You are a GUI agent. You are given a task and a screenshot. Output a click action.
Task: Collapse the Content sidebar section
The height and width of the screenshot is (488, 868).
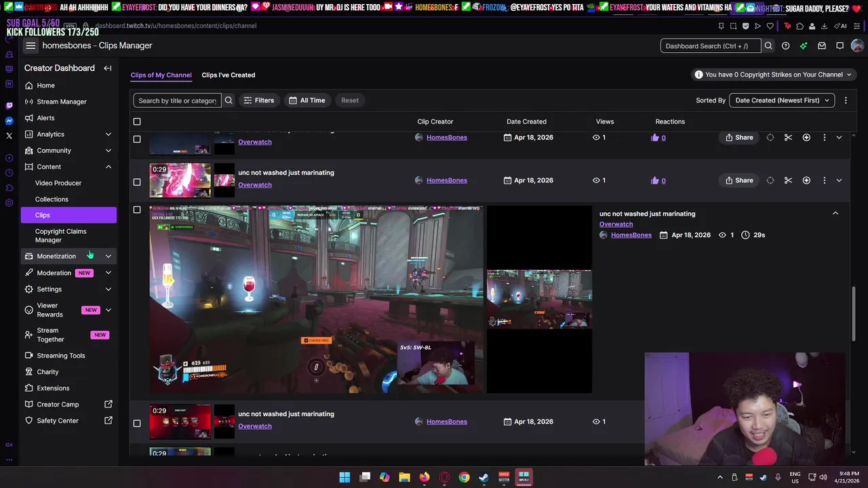(108, 167)
